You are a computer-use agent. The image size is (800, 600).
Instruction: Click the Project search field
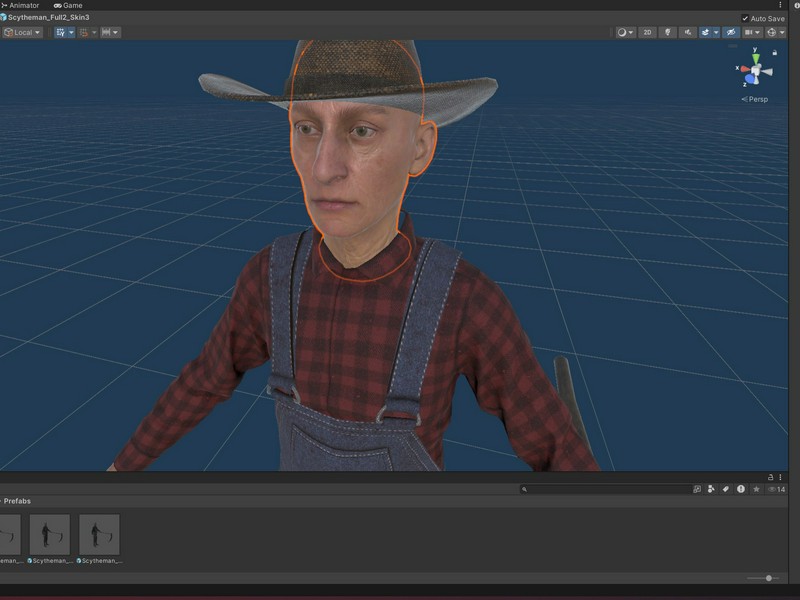[x=606, y=489]
